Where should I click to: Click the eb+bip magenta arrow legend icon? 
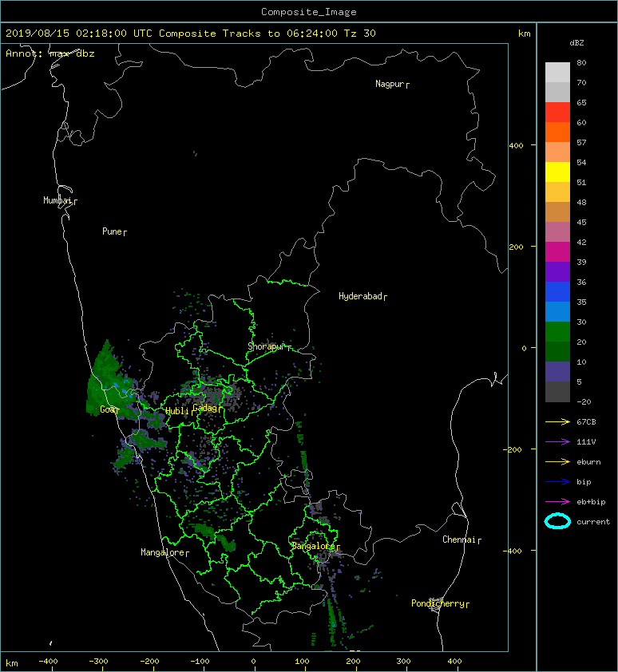(557, 501)
